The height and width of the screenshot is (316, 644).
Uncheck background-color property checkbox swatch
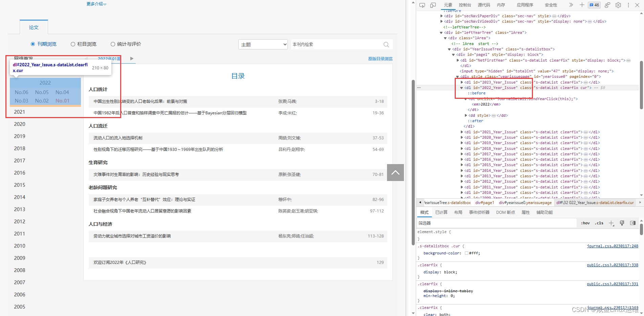pyautogui.click(x=467, y=253)
